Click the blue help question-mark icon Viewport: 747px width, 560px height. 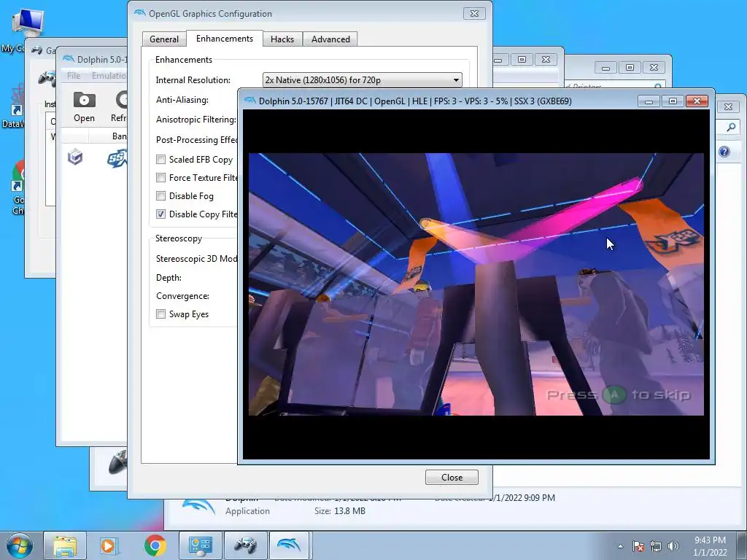coord(724,152)
